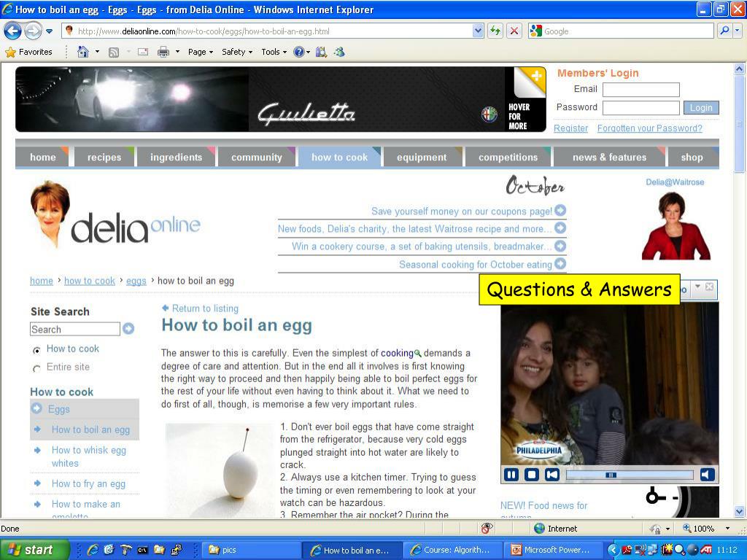Open the Tools menu
This screenshot has width=747, height=560.
click(274, 52)
